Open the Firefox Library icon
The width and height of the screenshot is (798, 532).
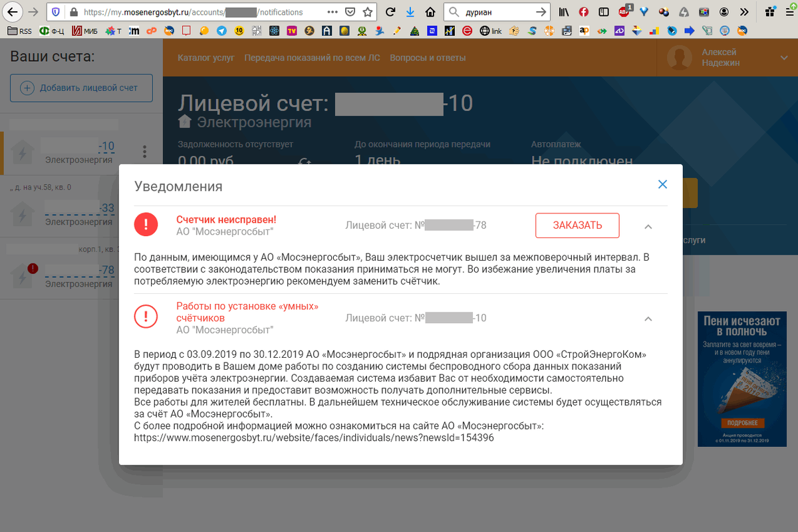coord(565,12)
